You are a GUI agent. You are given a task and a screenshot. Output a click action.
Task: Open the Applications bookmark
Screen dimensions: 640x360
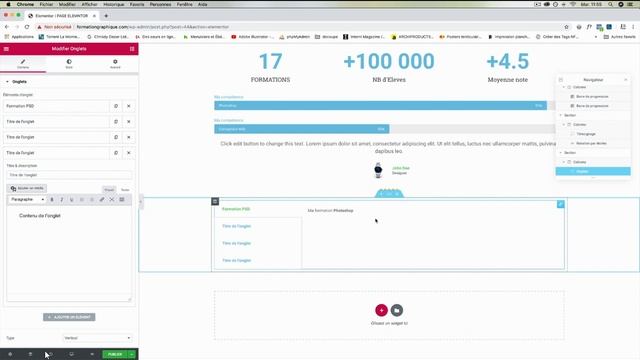[19, 37]
